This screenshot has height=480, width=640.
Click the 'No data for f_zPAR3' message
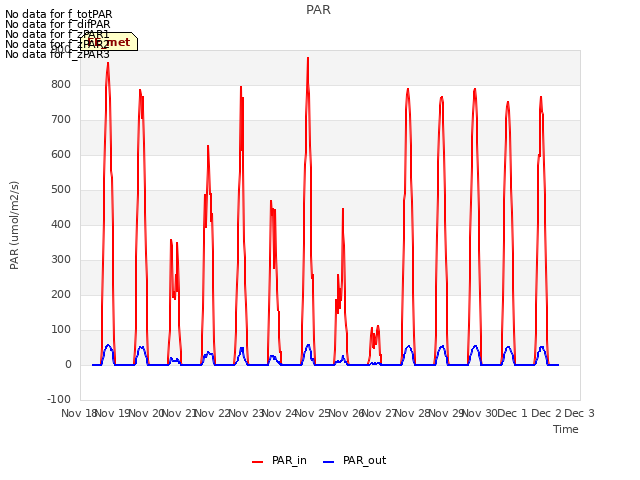point(57,54)
